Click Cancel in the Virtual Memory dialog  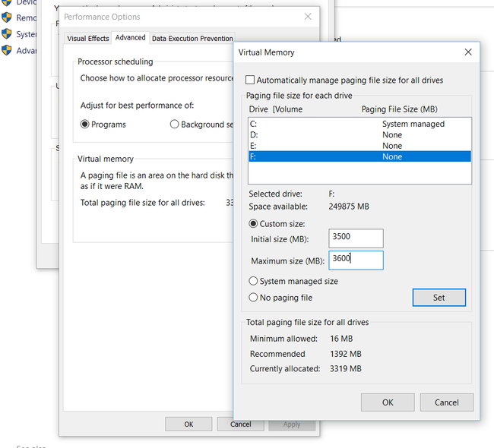447,402
